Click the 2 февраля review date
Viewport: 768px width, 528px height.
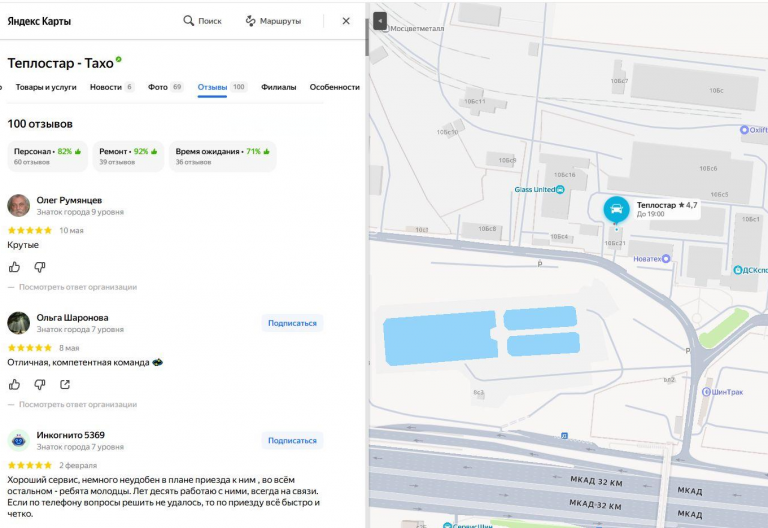click(x=78, y=465)
